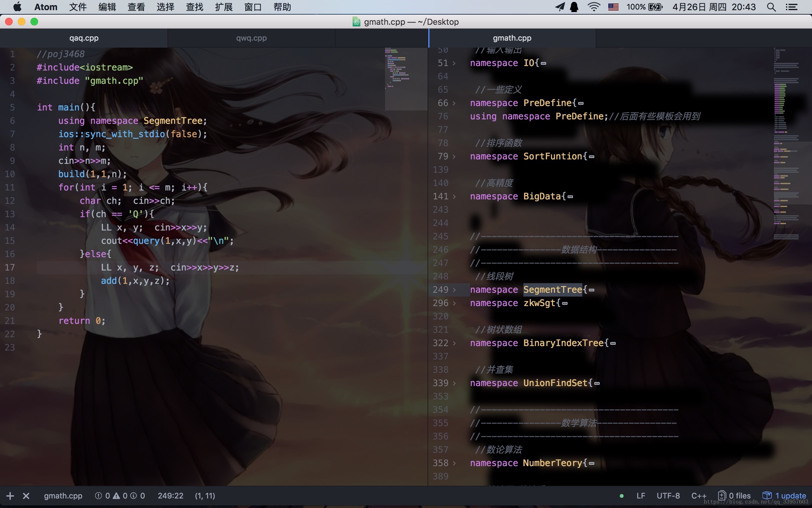Click the QQ penguin menu bar icon
The height and width of the screenshot is (508, 812).
pyautogui.click(x=574, y=7)
